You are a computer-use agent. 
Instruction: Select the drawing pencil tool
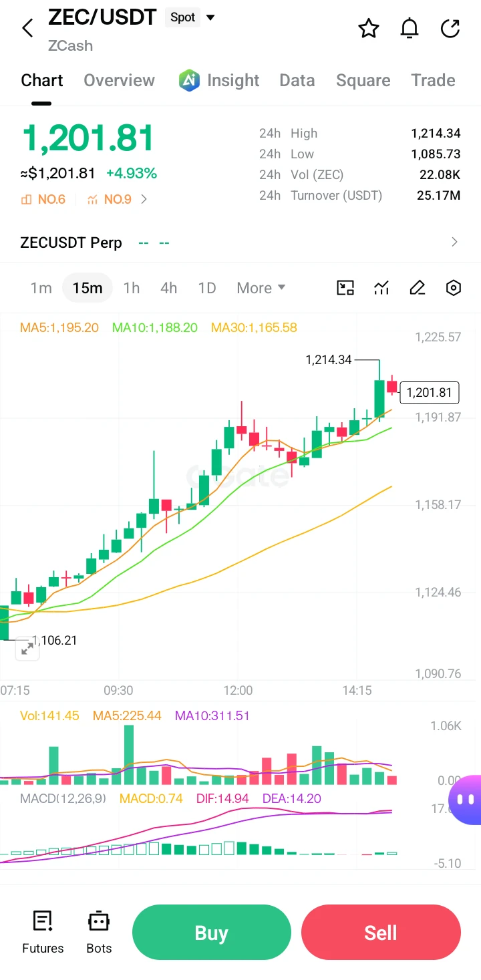tap(418, 288)
